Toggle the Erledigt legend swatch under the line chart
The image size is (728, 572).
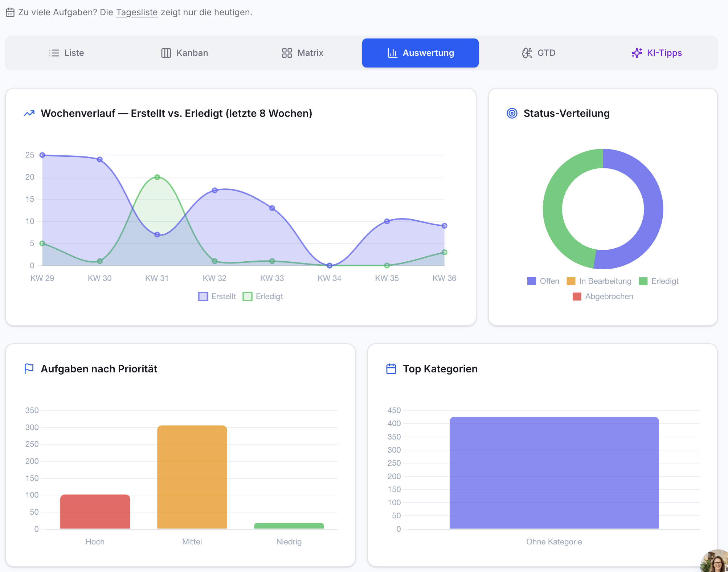click(248, 297)
